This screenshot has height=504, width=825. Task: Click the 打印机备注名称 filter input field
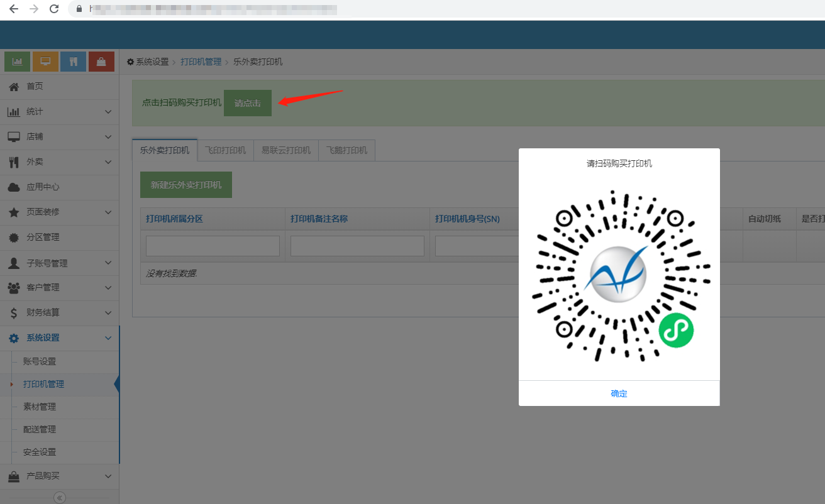tap(357, 246)
